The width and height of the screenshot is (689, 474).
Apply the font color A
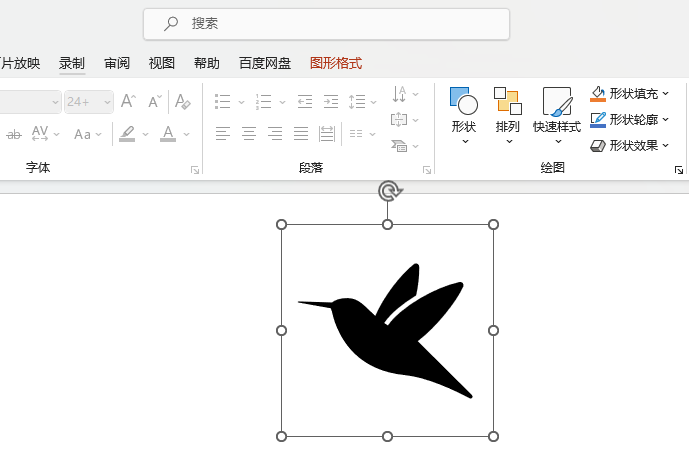168,134
